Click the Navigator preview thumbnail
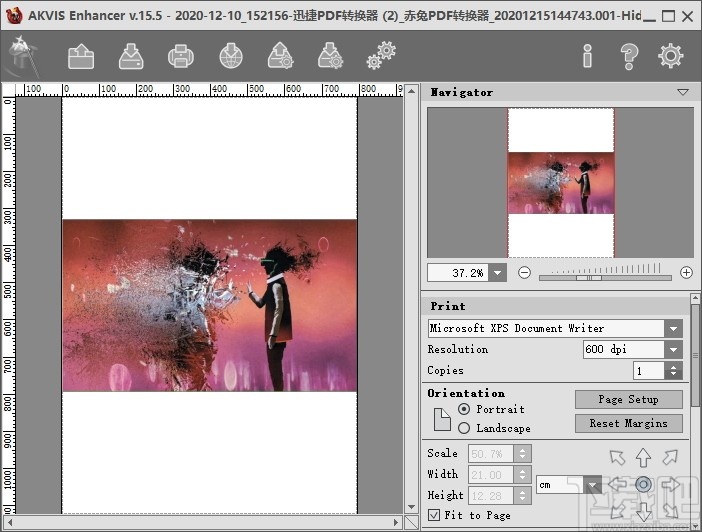The image size is (702, 532). pos(561,182)
